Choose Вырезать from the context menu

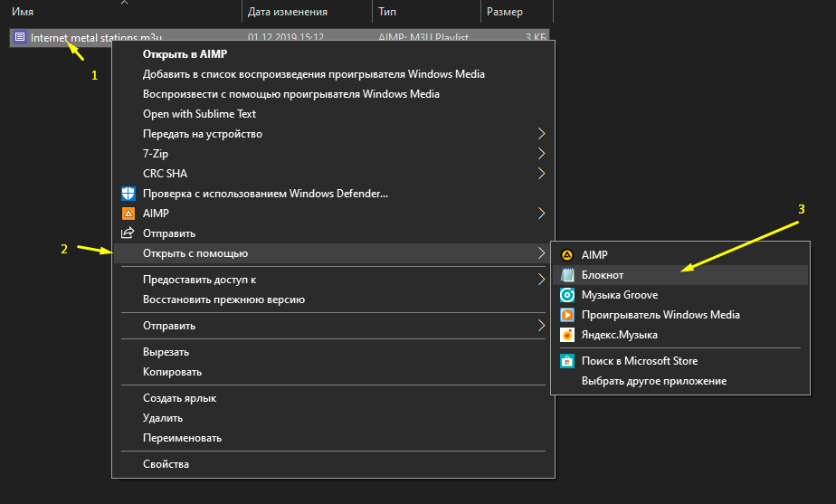pos(333,352)
